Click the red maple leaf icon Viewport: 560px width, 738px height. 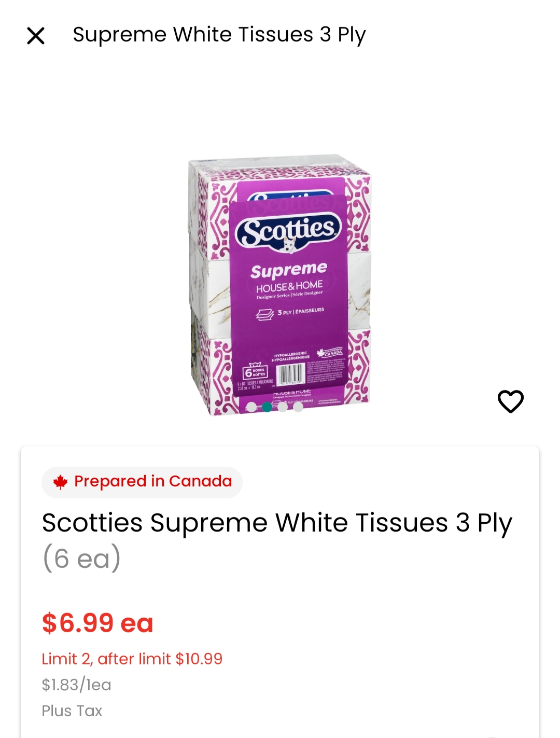(61, 482)
